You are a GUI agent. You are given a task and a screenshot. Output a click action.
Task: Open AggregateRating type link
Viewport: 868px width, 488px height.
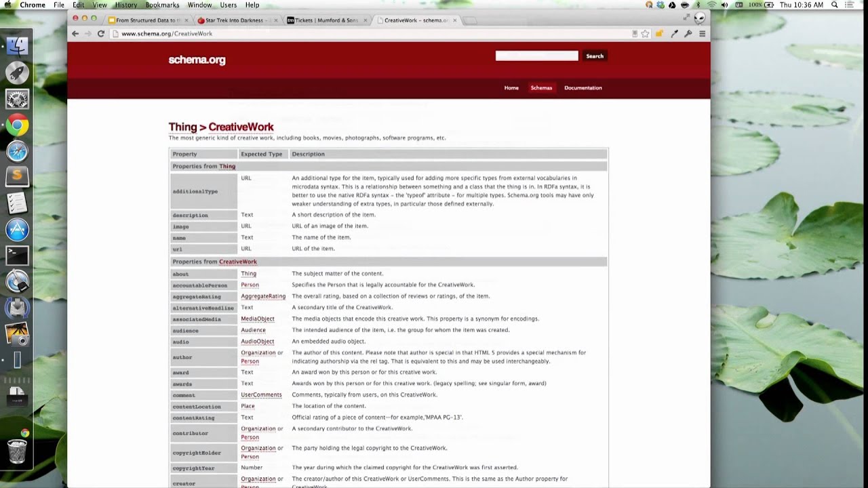click(x=263, y=296)
